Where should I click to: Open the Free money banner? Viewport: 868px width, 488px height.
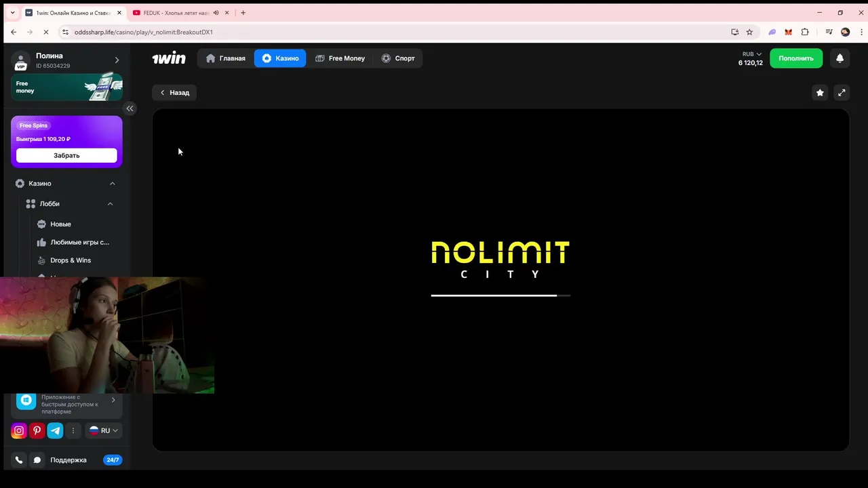pyautogui.click(x=66, y=87)
